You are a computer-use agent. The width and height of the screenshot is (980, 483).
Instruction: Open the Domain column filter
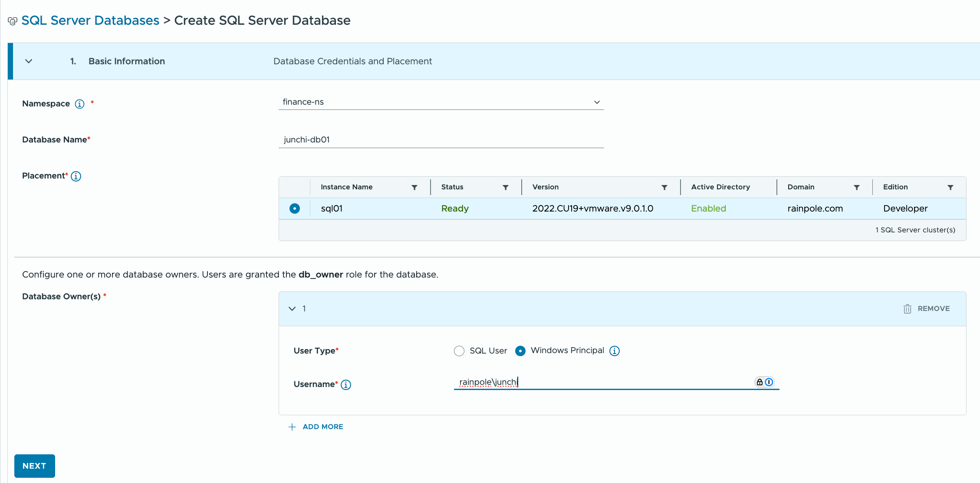856,188
